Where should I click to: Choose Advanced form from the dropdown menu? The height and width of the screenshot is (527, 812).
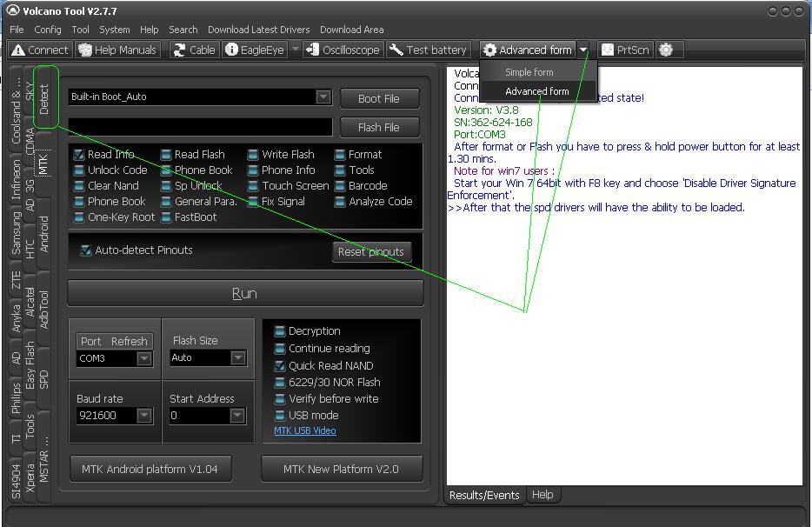coord(538,91)
